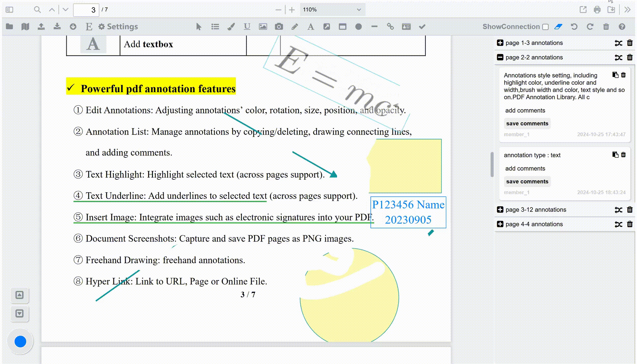
Task: Toggle the ShowConnection checkbox
Action: tap(545, 27)
